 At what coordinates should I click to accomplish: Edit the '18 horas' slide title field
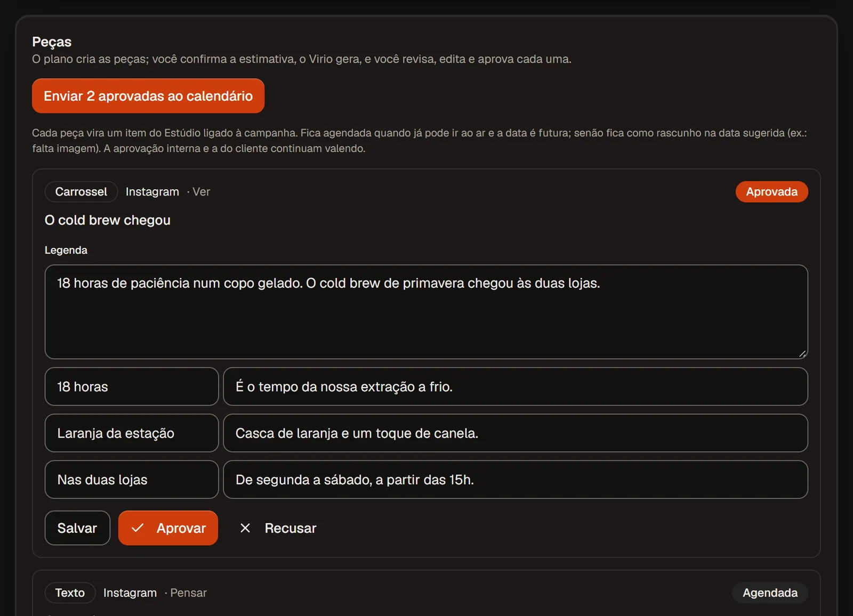click(x=132, y=386)
